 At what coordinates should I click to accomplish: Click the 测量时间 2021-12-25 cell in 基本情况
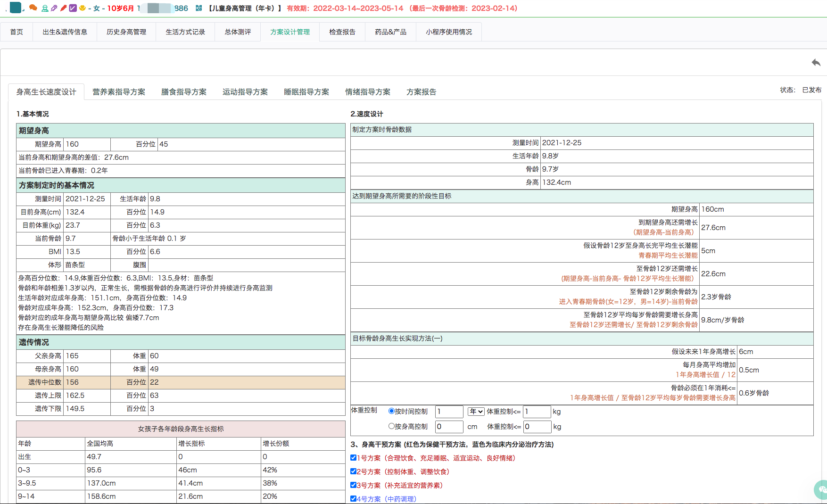(87, 199)
